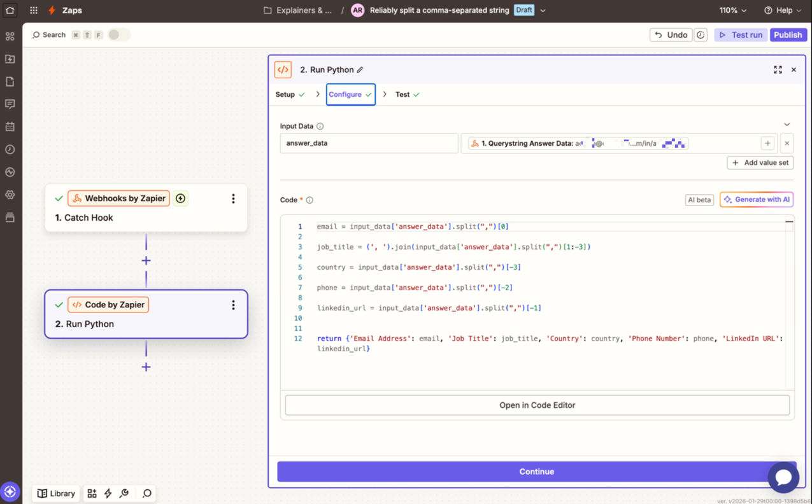
Task: Toggle the switch beside Search
Action: pyautogui.click(x=118, y=35)
